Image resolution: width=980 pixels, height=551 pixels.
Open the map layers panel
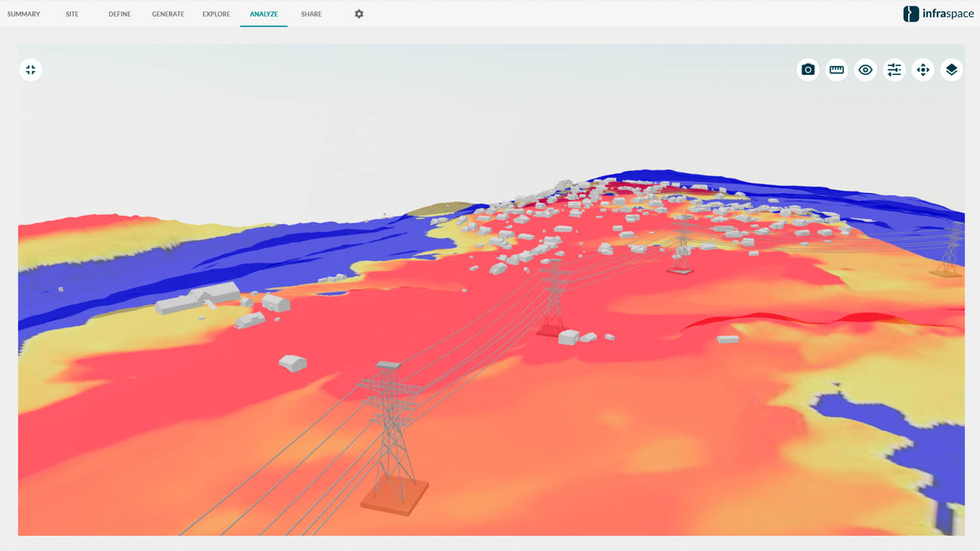pyautogui.click(x=952, y=70)
